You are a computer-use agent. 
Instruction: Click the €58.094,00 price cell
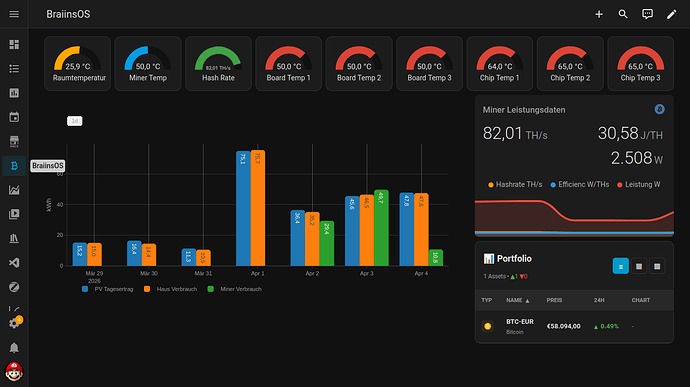[x=563, y=326]
